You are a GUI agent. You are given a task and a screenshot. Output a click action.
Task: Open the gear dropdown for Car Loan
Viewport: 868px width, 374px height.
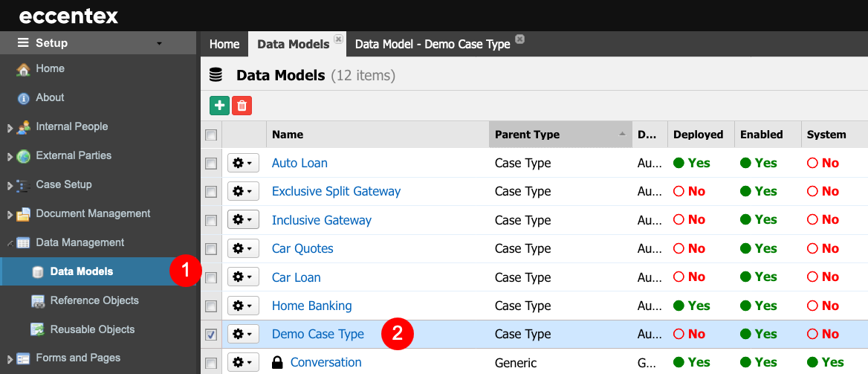243,277
